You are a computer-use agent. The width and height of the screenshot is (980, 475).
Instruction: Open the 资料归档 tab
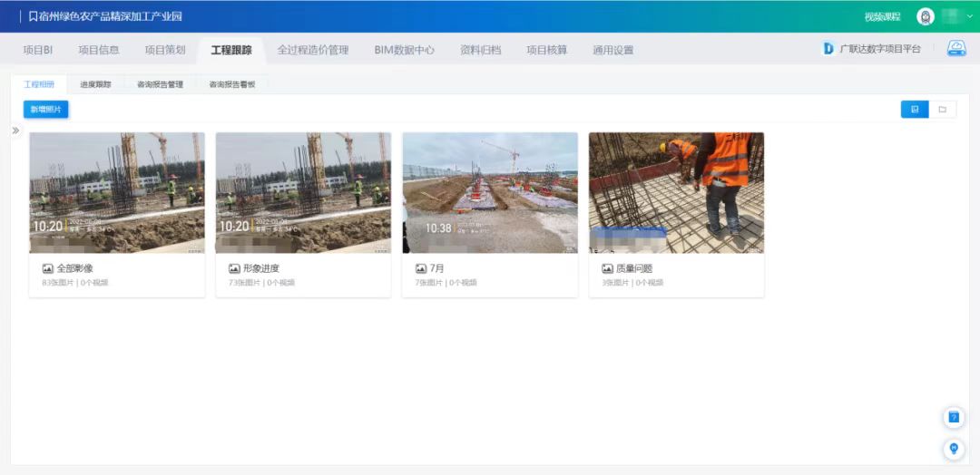click(x=481, y=51)
